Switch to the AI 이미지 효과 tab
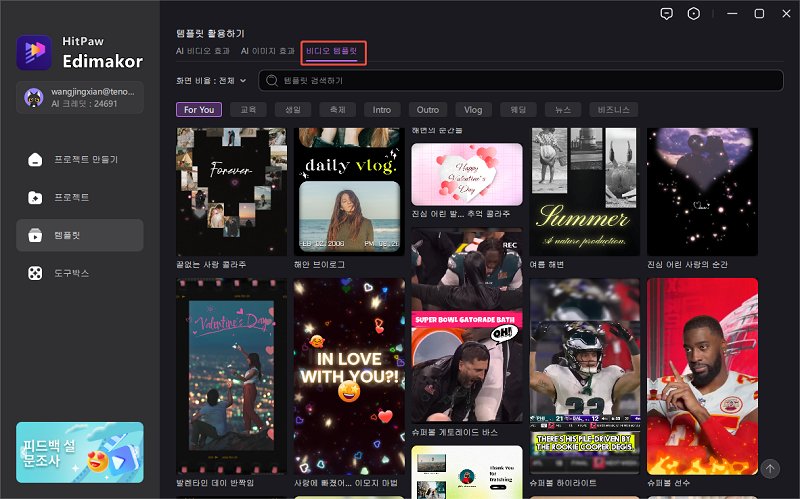 267,51
